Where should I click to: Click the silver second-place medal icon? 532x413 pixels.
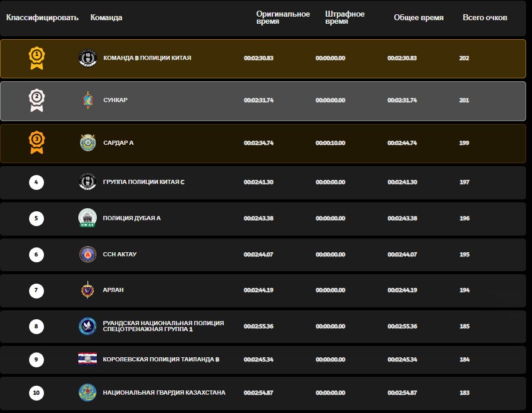(x=37, y=100)
